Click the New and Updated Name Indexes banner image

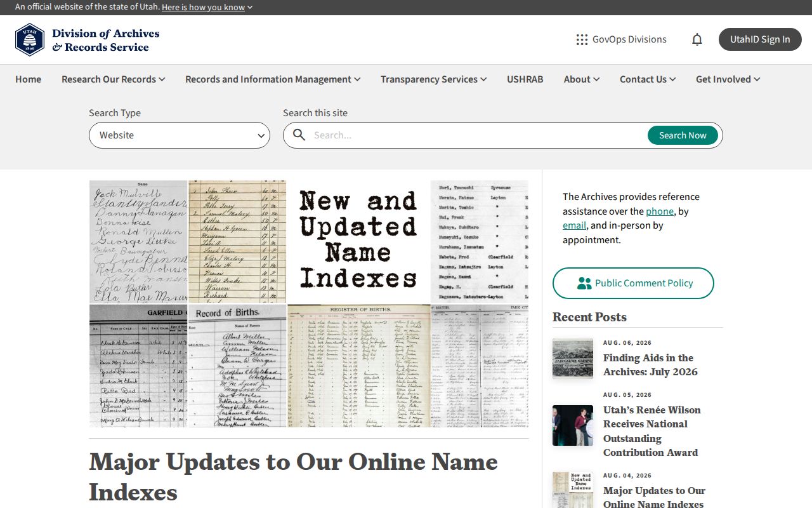(x=309, y=304)
